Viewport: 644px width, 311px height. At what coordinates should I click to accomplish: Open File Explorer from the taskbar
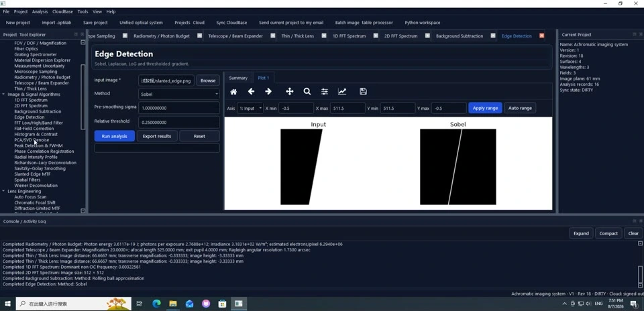[173, 304]
